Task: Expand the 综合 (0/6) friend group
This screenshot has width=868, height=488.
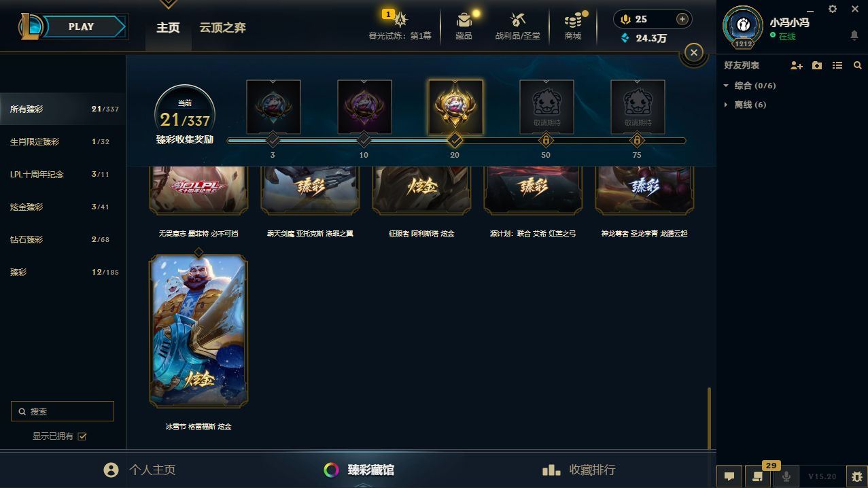Action: point(750,86)
